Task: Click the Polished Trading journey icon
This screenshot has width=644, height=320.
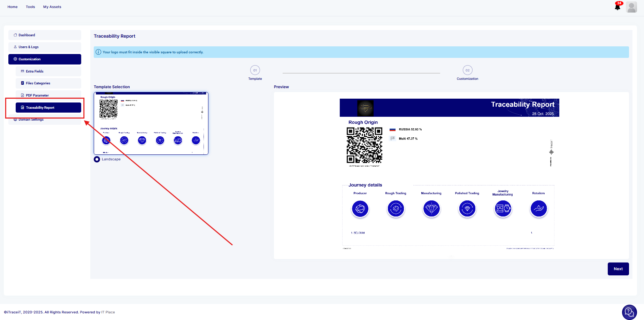Action: point(467,209)
